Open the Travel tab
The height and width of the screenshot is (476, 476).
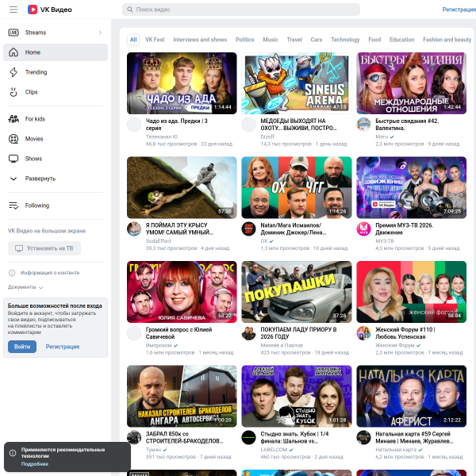pyautogui.click(x=294, y=40)
